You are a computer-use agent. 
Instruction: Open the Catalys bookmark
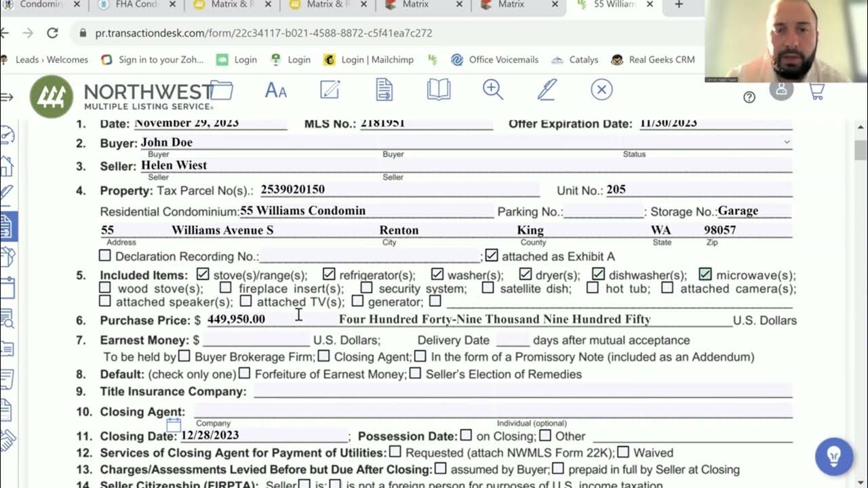click(x=575, y=60)
